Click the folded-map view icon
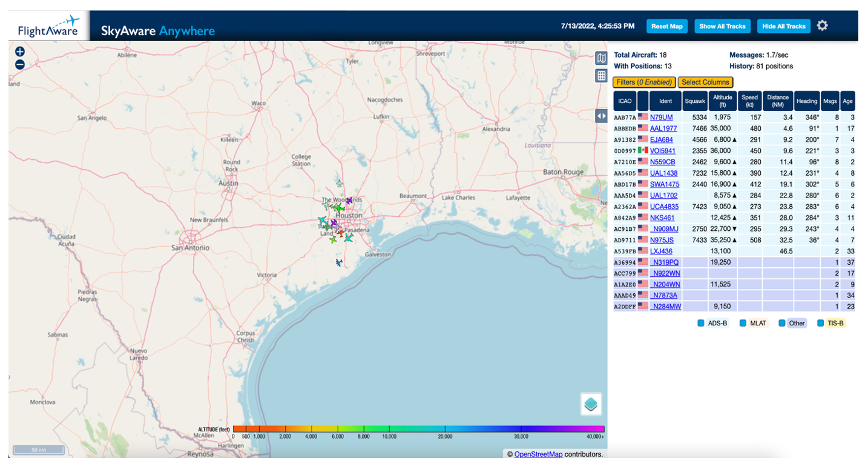 click(601, 58)
